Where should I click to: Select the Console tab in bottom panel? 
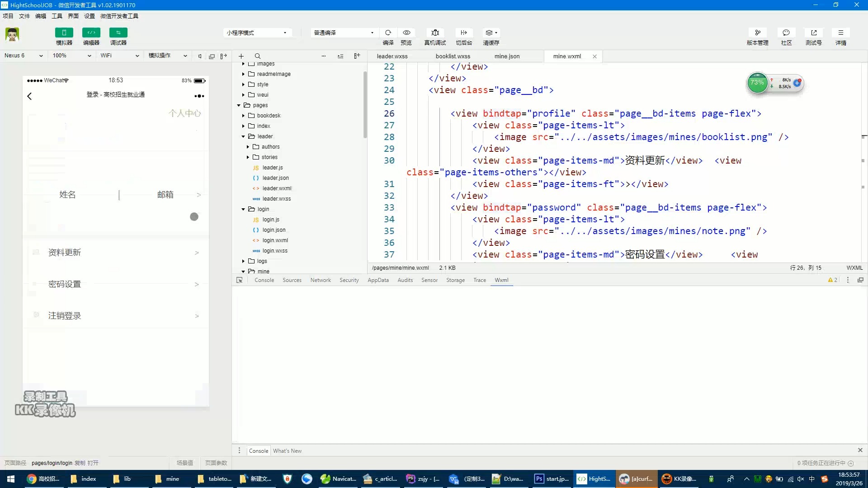coord(258,450)
